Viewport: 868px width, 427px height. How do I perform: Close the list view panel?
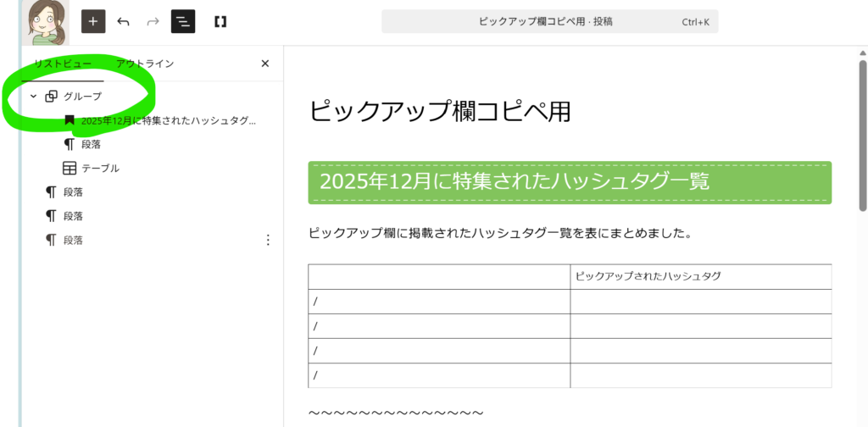coord(265,64)
